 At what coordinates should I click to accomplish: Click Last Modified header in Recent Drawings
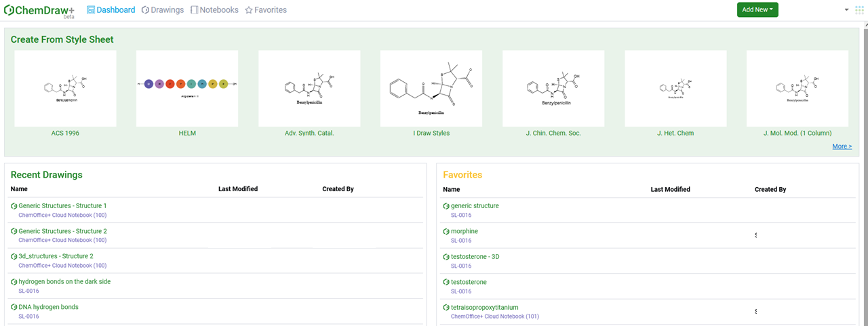tap(238, 189)
